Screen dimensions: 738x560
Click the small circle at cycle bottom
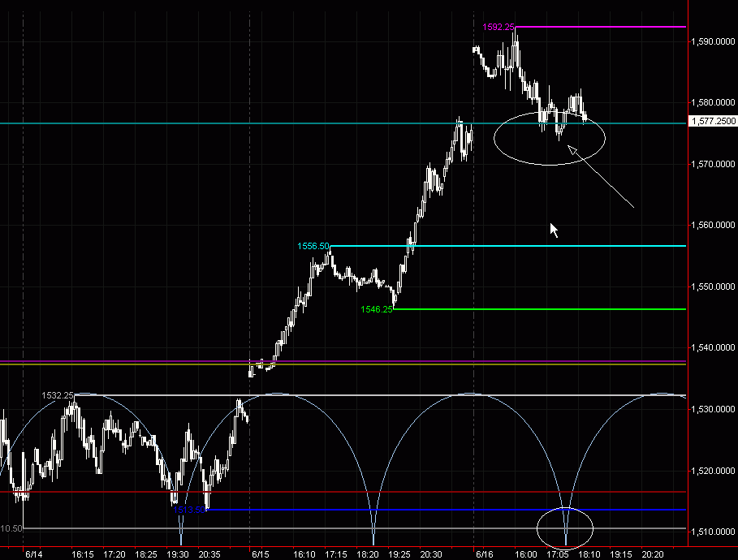[x=567, y=527]
